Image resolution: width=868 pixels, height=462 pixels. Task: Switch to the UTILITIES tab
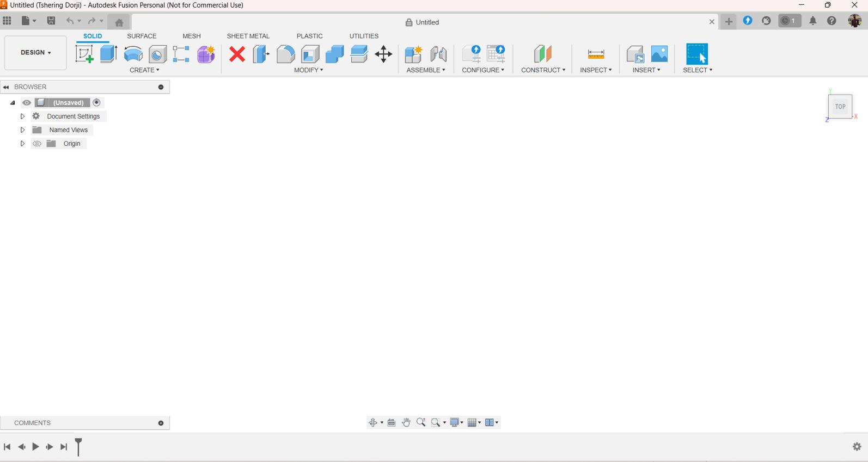[364, 36]
